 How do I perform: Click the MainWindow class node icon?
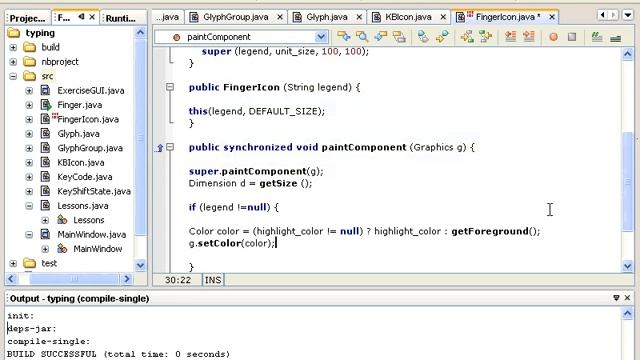[62, 249]
